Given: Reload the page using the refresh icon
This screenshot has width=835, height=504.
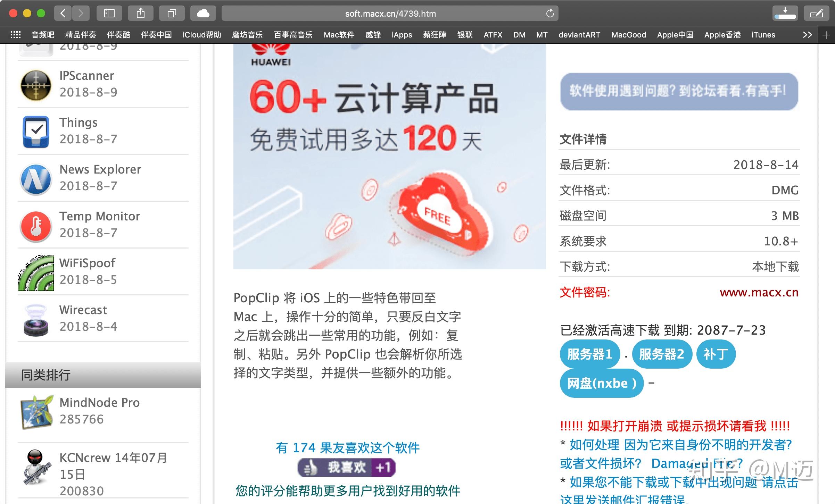Looking at the screenshot, I should coord(550,14).
